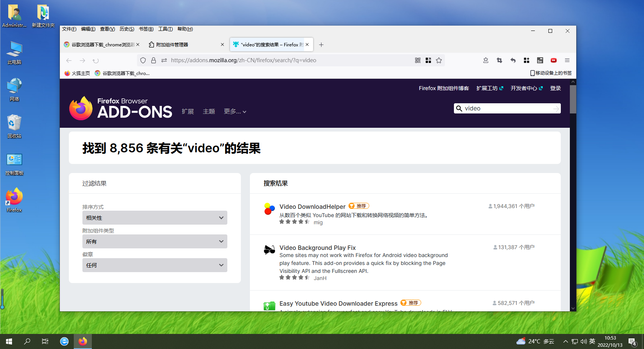Viewport: 644px width, 349px height.
Task: Open Internet Explorer from taskbar
Action: point(64,341)
